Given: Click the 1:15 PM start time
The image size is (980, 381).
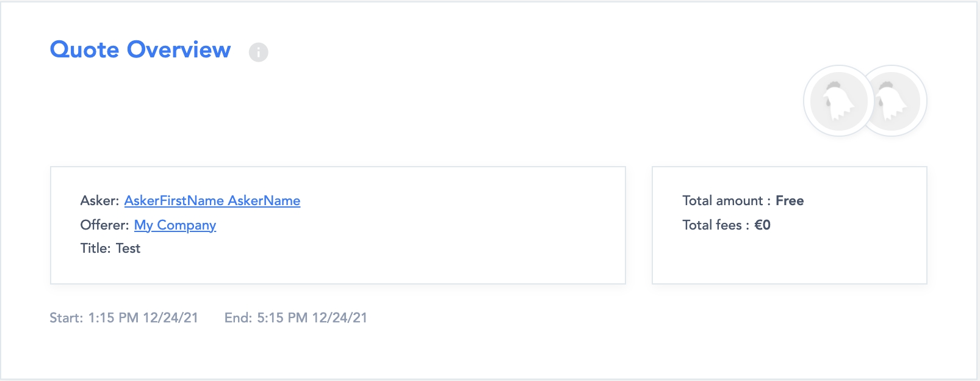Looking at the screenshot, I should pos(113,318).
